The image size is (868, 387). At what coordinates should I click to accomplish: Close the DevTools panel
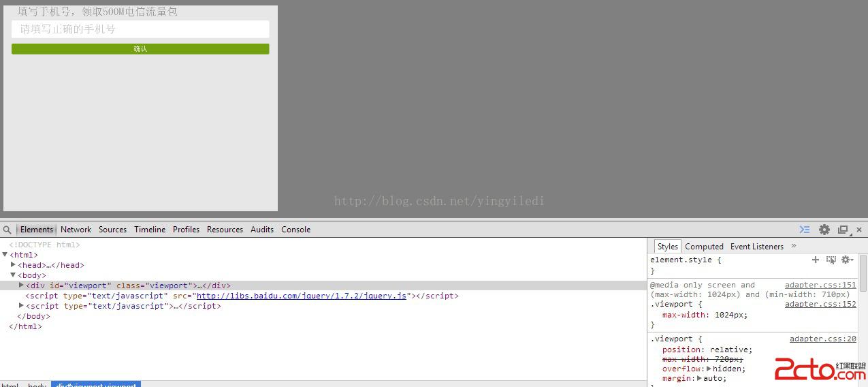[x=859, y=230]
